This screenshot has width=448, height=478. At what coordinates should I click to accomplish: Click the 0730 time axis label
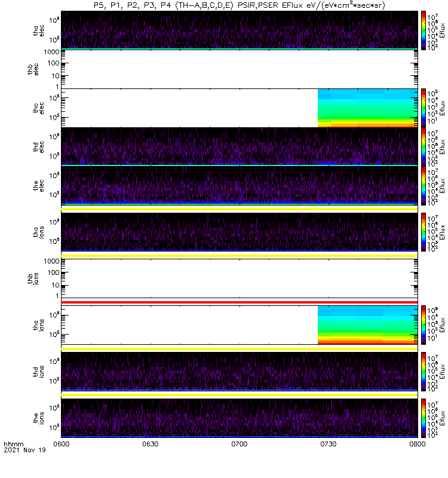pyautogui.click(x=328, y=444)
